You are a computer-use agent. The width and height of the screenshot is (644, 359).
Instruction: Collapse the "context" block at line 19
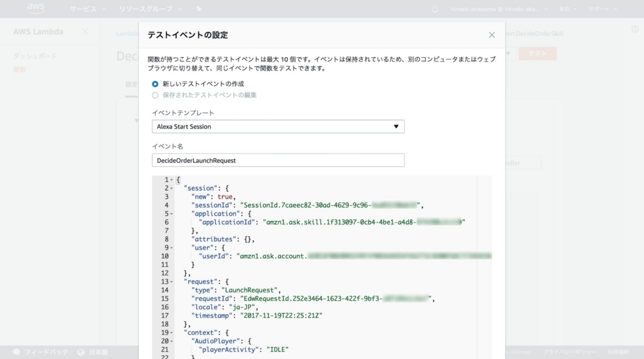pyautogui.click(x=172, y=333)
